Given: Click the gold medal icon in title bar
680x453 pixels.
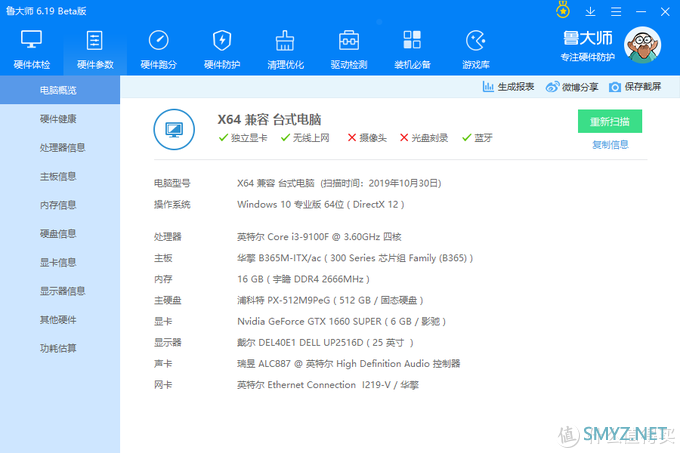Looking at the screenshot, I should tap(563, 10).
